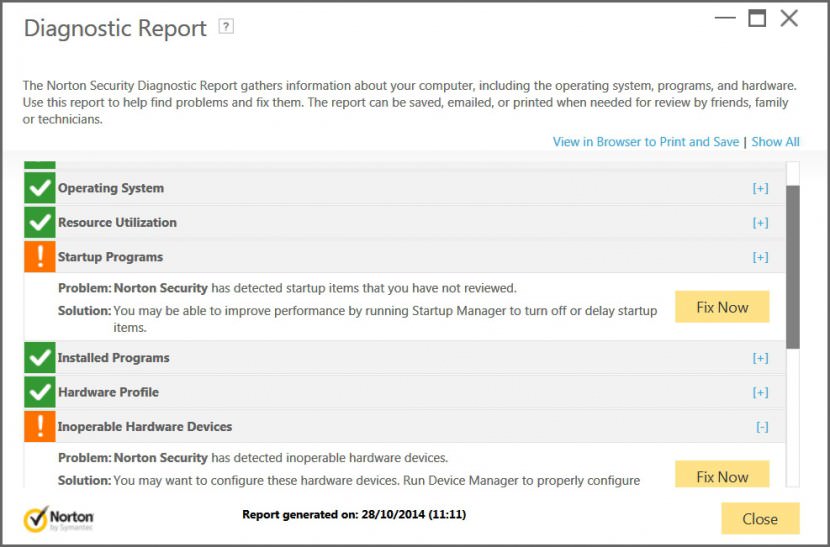Image resolution: width=830 pixels, height=547 pixels.
Task: Select the Hardware Profile row label
Action: click(x=108, y=393)
